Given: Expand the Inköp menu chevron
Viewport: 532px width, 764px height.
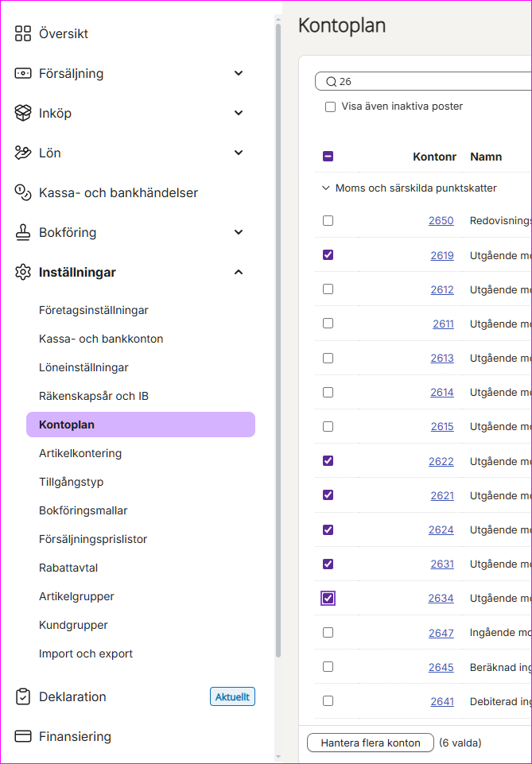Looking at the screenshot, I should click(x=239, y=113).
